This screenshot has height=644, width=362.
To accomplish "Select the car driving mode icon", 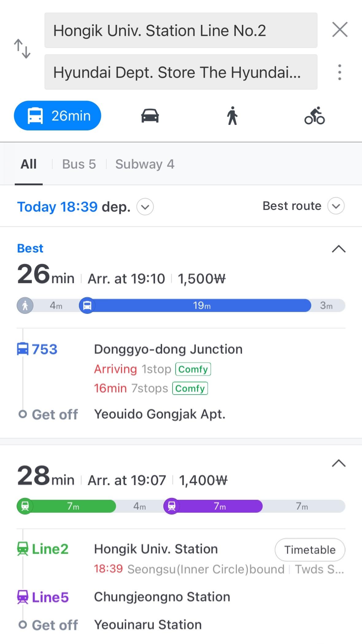I will click(x=150, y=116).
